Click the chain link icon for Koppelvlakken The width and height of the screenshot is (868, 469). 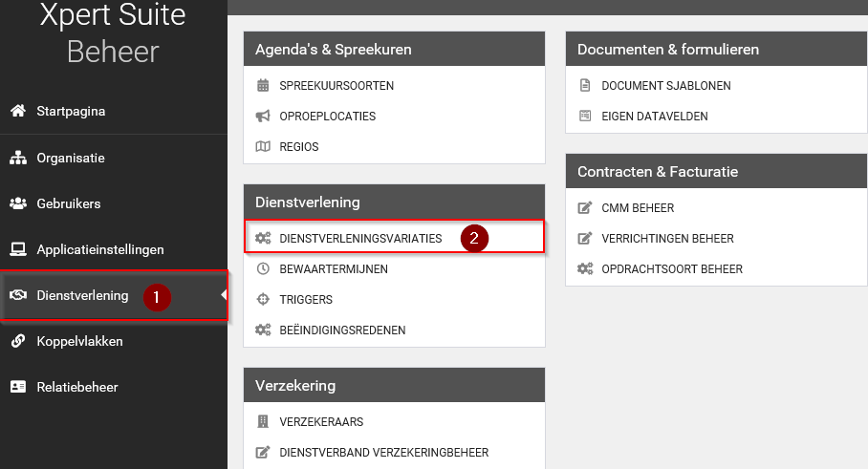17,341
